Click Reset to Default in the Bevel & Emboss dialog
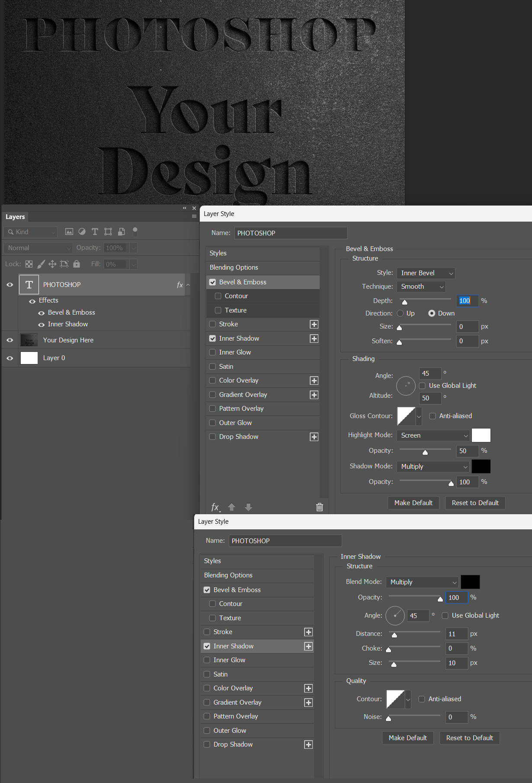532x783 pixels. [x=475, y=503]
